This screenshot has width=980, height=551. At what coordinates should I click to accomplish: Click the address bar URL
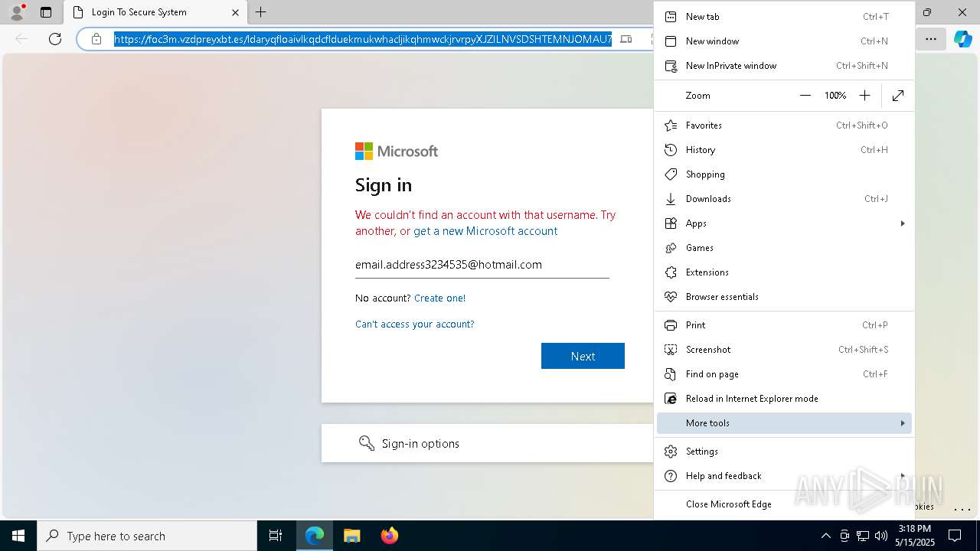[363, 39]
